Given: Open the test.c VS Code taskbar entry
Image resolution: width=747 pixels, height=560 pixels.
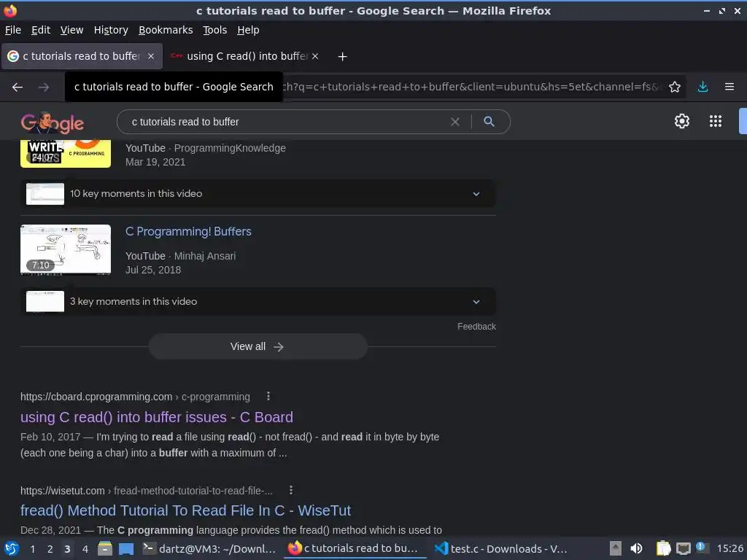Looking at the screenshot, I should tap(502, 549).
